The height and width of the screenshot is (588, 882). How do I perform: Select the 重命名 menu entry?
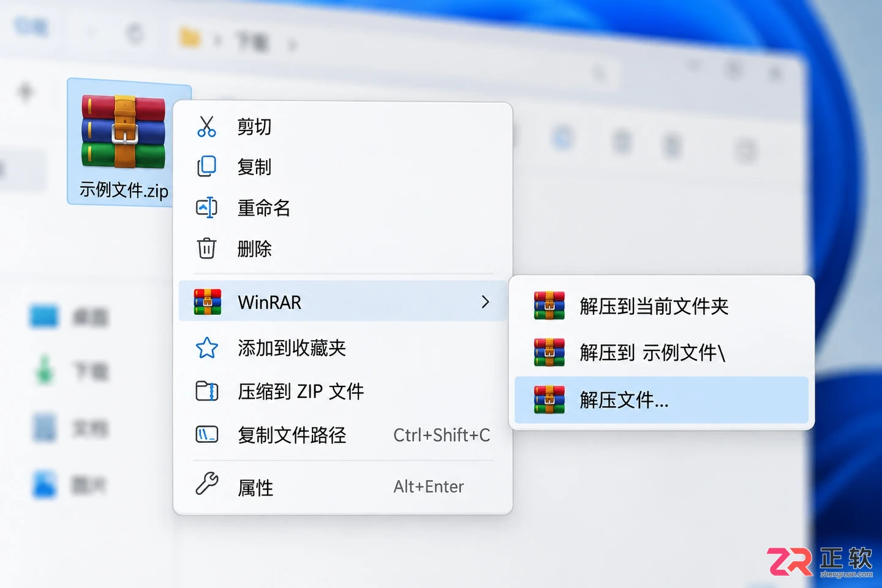pos(343,208)
